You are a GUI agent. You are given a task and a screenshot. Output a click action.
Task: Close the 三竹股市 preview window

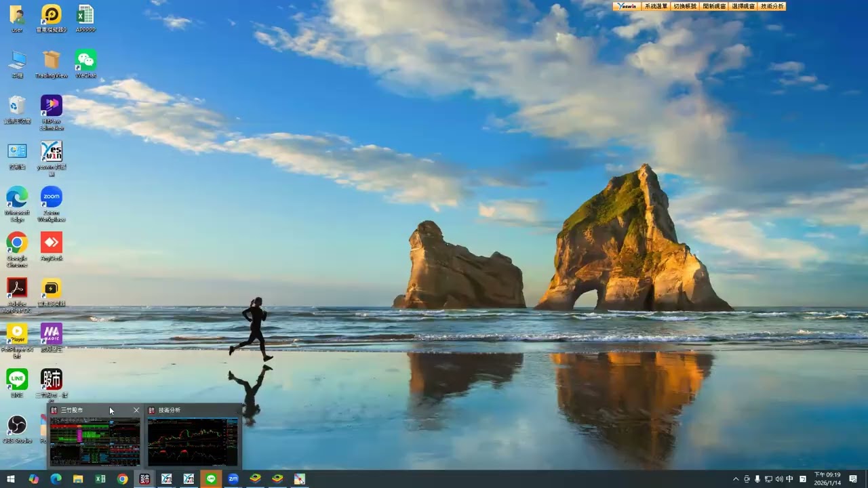click(136, 410)
